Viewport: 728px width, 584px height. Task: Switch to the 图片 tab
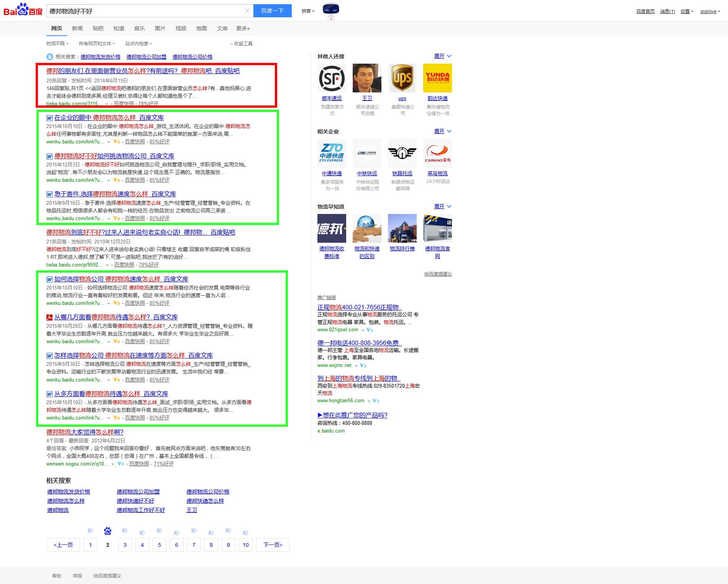160,28
